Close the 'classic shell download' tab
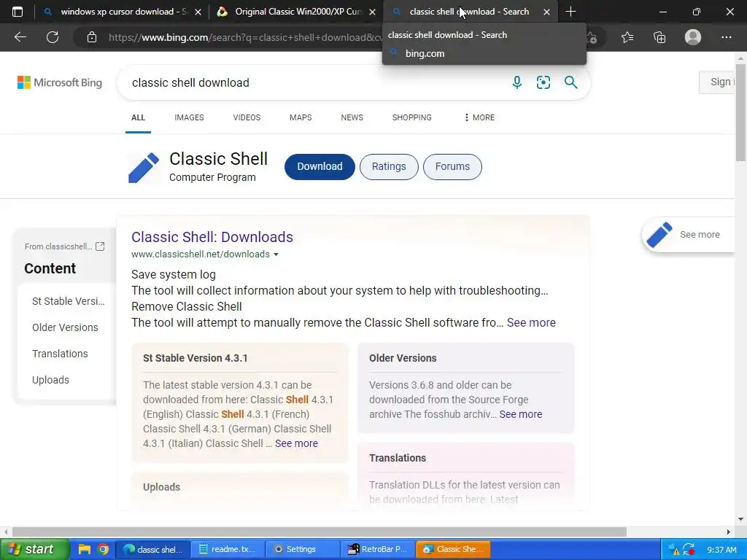The width and height of the screenshot is (747, 560). coord(547,12)
